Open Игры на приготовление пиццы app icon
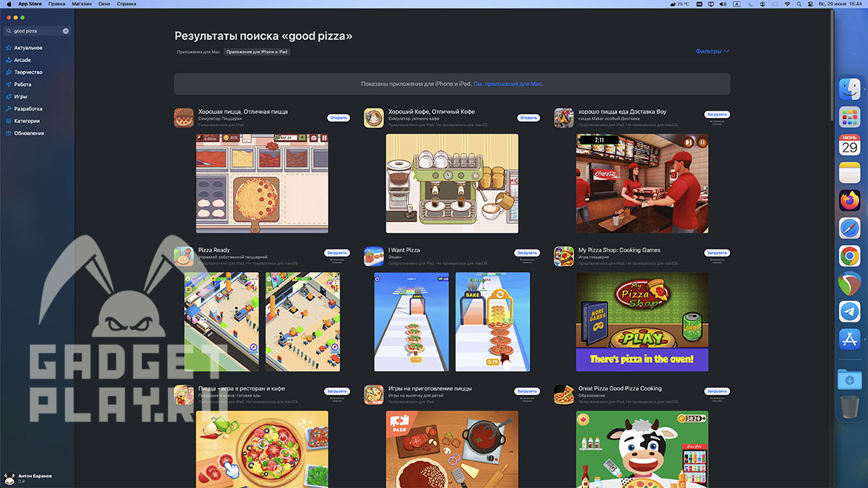This screenshot has height=488, width=868. pos(373,395)
